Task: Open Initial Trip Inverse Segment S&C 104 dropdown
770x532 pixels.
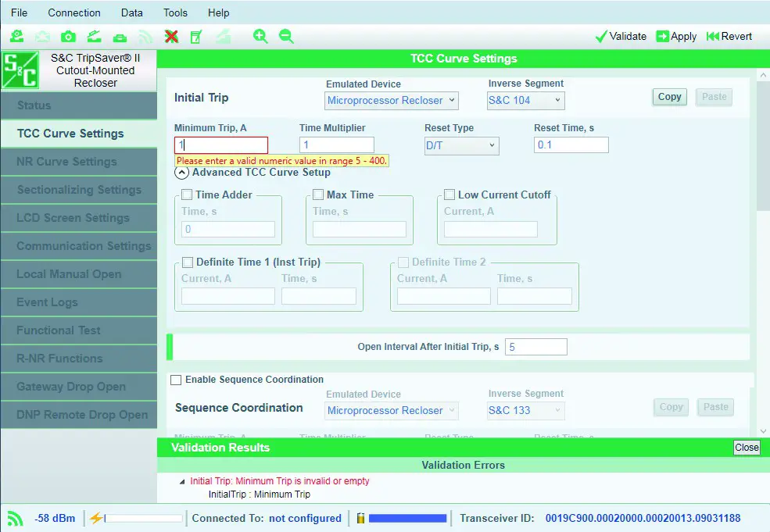Action: (525, 101)
